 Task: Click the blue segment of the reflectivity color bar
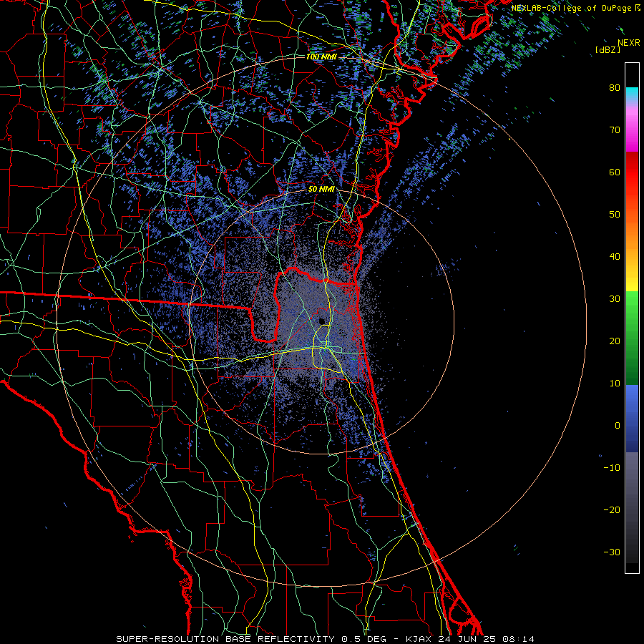(632, 419)
